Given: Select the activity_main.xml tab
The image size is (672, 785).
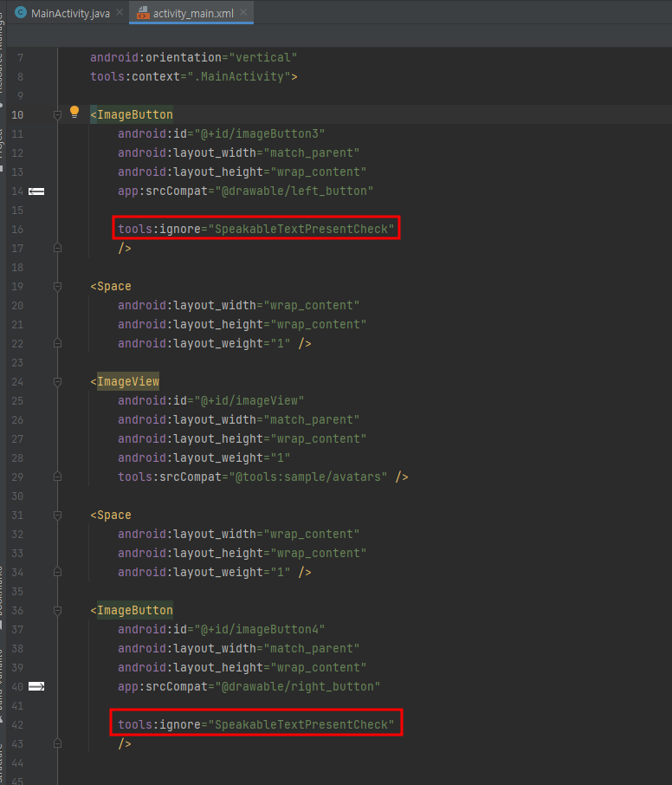Looking at the screenshot, I should (193, 14).
